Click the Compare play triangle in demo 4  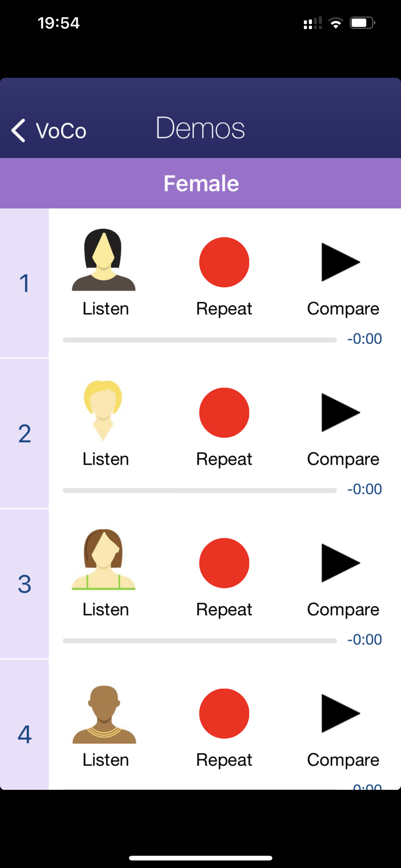(341, 713)
